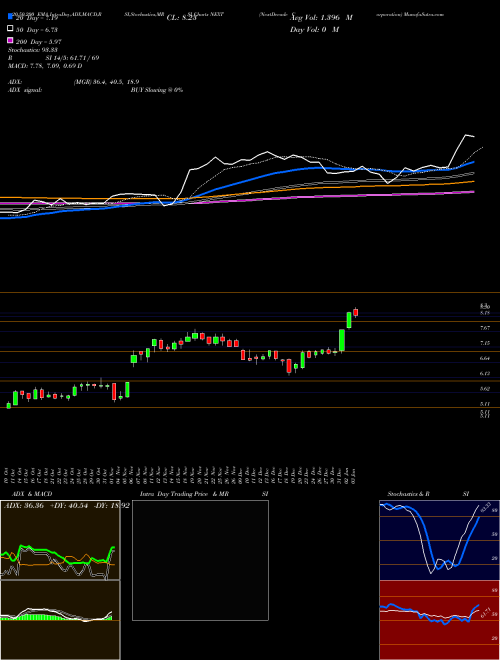Viewport: 500px width, 660px height.
Task: Click the peak of the white line on the moving average chart
Action: point(466,135)
